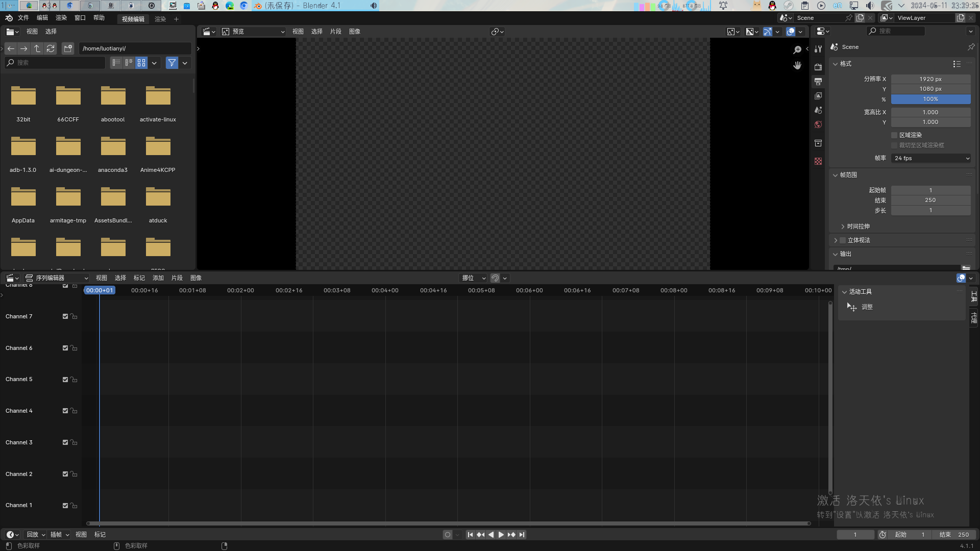Select the pan hand tool in preview
Screen dimensions: 980x551
pyautogui.click(x=797, y=65)
